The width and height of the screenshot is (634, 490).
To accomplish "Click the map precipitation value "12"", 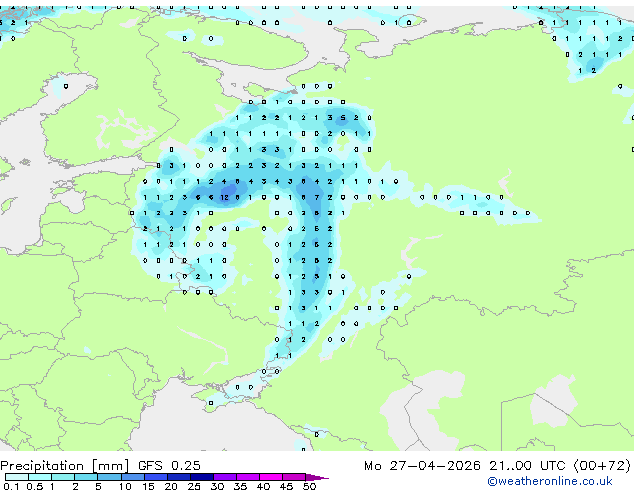I will tap(224, 197).
